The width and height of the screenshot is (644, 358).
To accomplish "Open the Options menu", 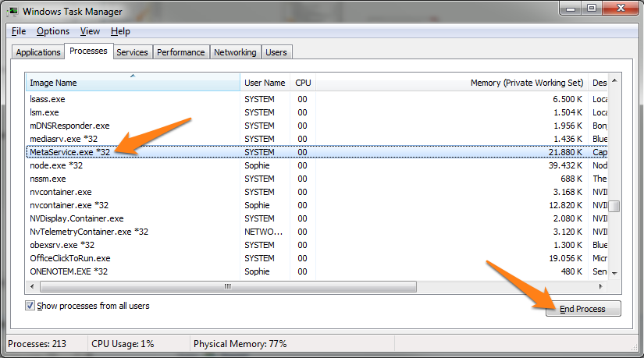I will pyautogui.click(x=53, y=31).
